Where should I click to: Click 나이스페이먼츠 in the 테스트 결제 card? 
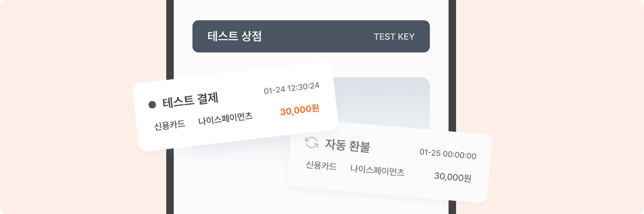click(x=225, y=119)
